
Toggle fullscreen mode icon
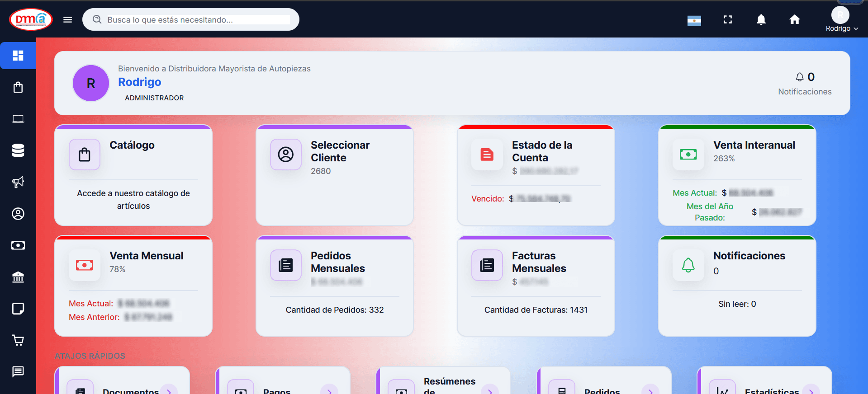point(727,19)
